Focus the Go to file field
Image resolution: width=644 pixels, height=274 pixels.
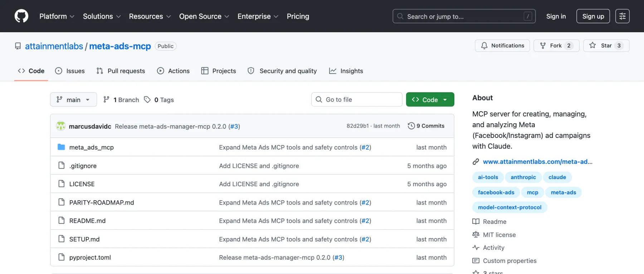357,100
